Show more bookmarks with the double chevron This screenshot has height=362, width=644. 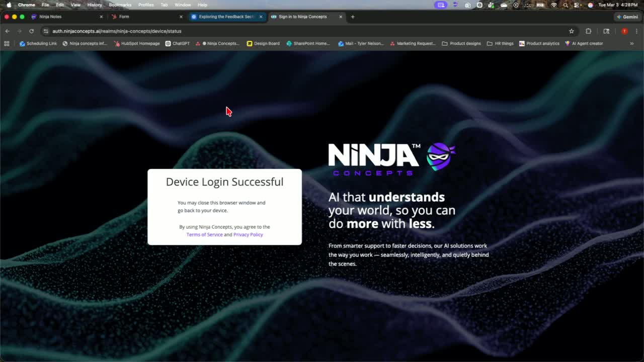click(632, 44)
